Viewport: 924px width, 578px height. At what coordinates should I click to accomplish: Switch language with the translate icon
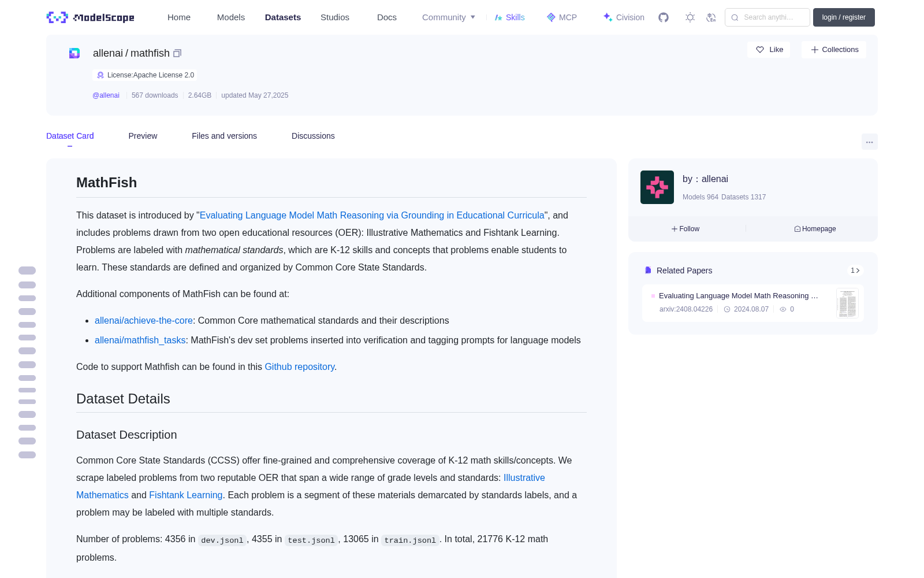711,17
